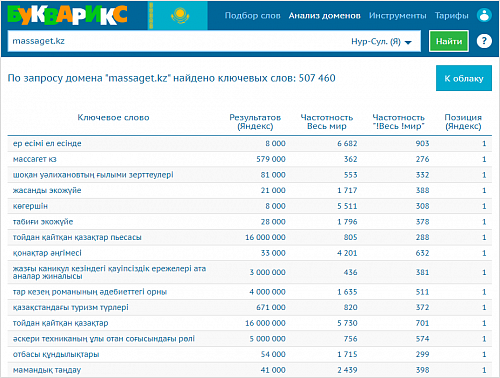
Task: Click frequency value 2 439
Action: [x=347, y=370]
